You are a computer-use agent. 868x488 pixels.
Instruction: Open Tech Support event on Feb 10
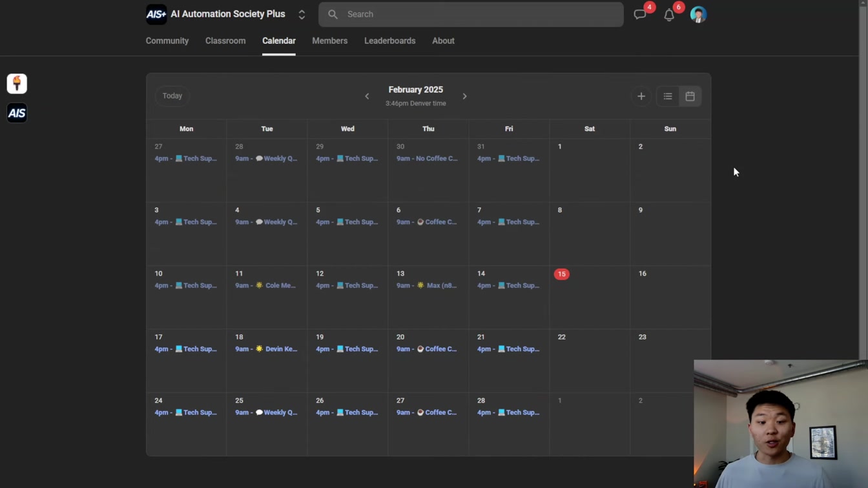click(x=185, y=285)
